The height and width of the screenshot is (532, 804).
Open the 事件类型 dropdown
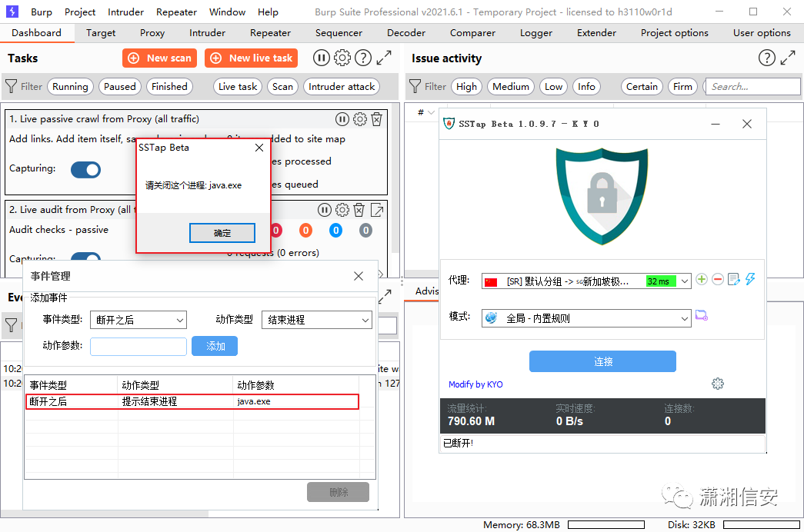(138, 320)
